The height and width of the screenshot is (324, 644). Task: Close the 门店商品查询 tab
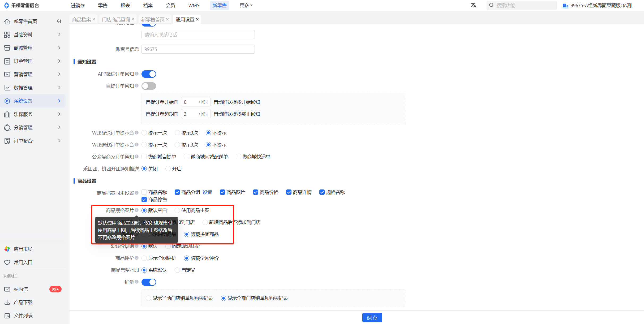pyautogui.click(x=133, y=19)
